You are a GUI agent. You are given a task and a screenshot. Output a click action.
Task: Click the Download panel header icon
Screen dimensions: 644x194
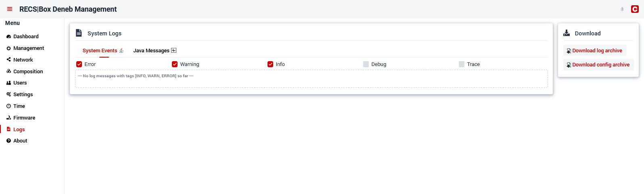point(567,33)
